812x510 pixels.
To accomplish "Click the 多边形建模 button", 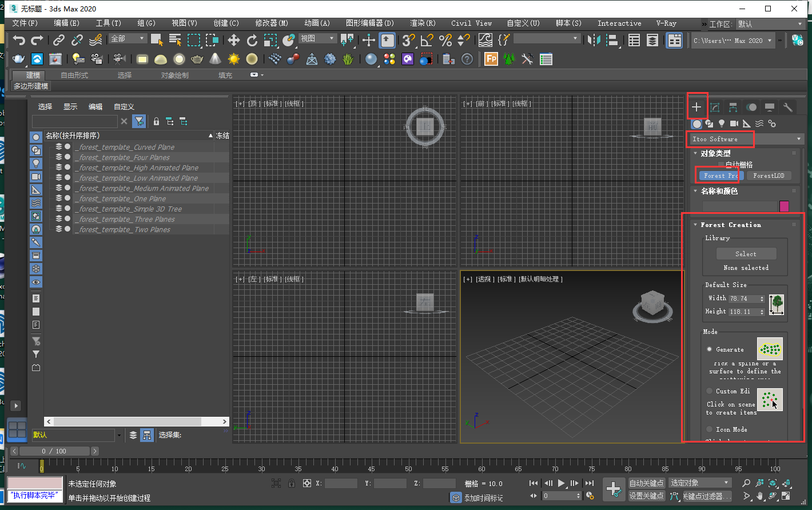I will tap(31, 86).
